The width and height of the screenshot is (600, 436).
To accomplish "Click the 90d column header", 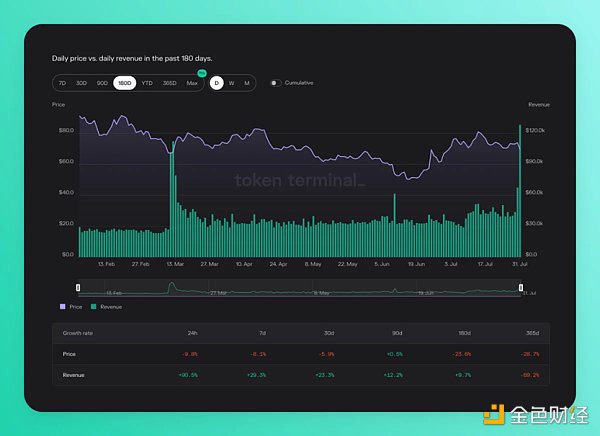I will click(x=397, y=333).
